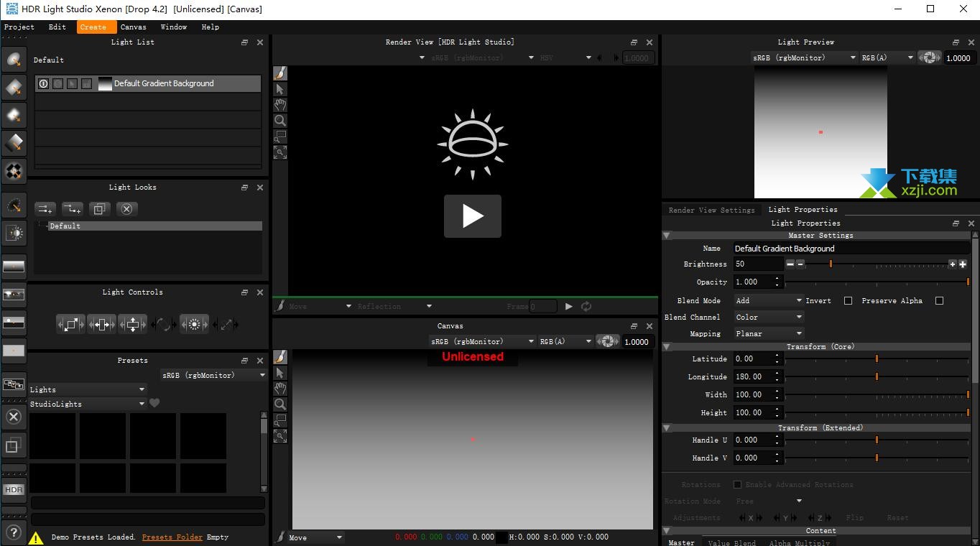Image resolution: width=980 pixels, height=546 pixels.
Task: Select the hand pan tool in Canvas panel
Action: coord(280,389)
